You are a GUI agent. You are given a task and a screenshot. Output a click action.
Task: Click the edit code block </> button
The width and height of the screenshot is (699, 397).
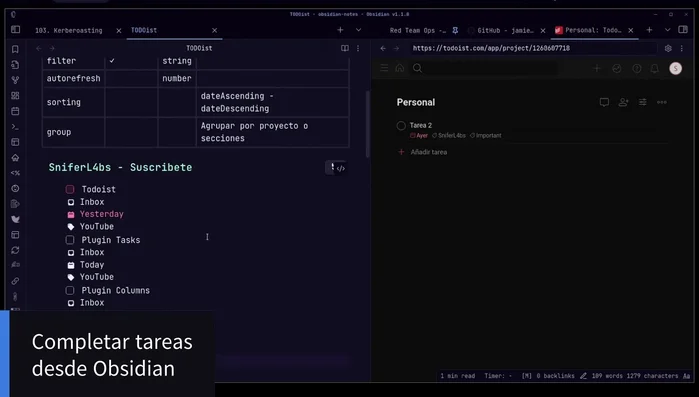point(341,168)
